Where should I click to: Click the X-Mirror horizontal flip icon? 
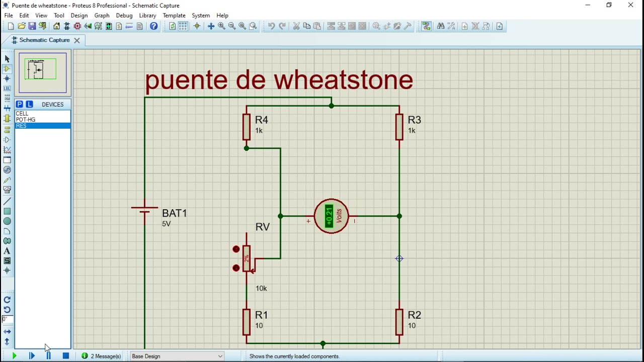point(7,332)
